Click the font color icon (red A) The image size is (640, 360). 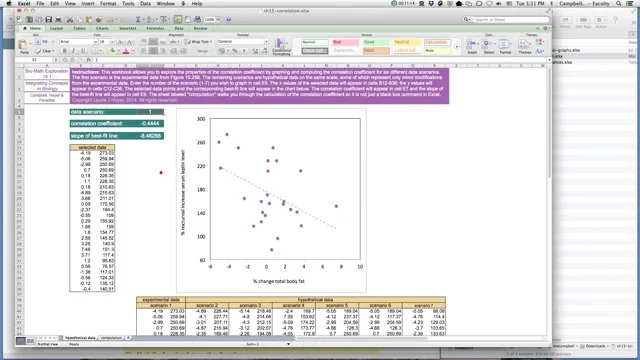(x=126, y=51)
